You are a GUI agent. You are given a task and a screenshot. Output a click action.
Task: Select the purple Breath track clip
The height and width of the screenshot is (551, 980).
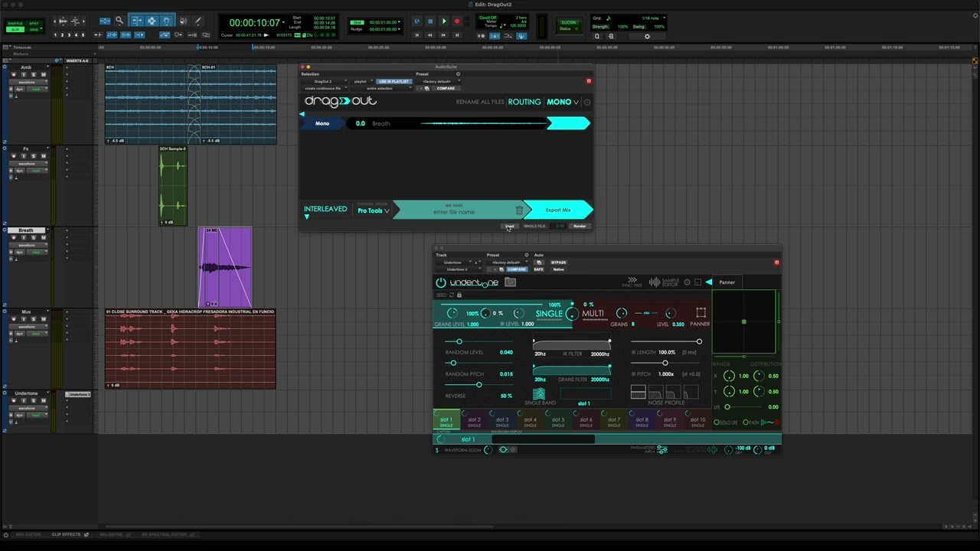tap(225, 267)
